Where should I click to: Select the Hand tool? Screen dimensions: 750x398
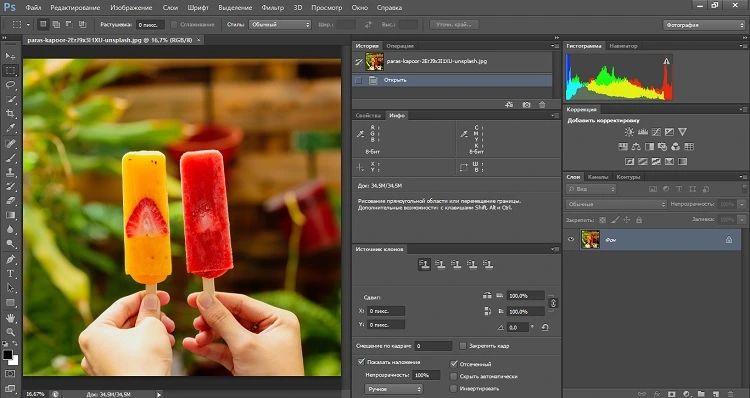click(10, 318)
